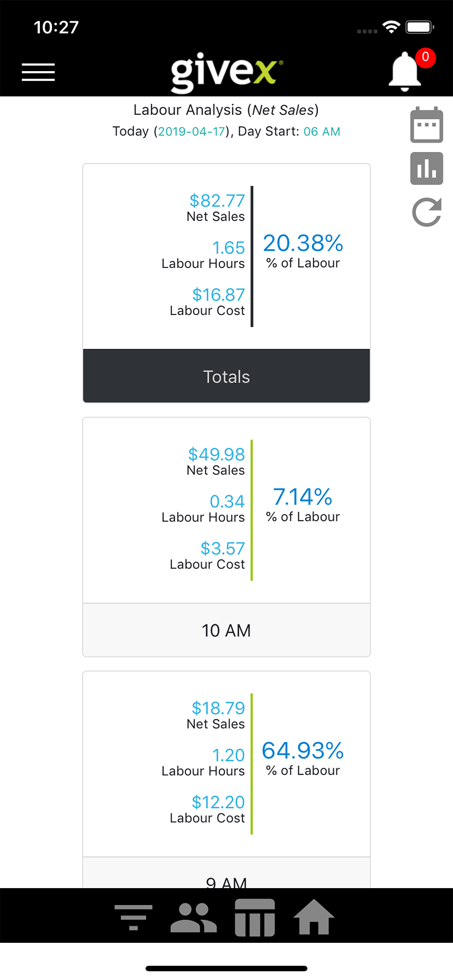Go to home icon
The image size is (453, 980).
(x=314, y=917)
